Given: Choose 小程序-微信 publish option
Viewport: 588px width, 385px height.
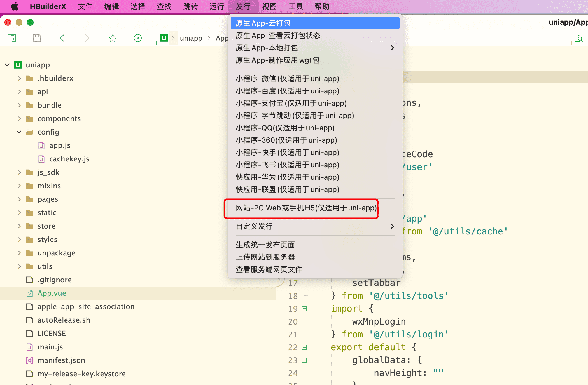Looking at the screenshot, I should 315,79.
